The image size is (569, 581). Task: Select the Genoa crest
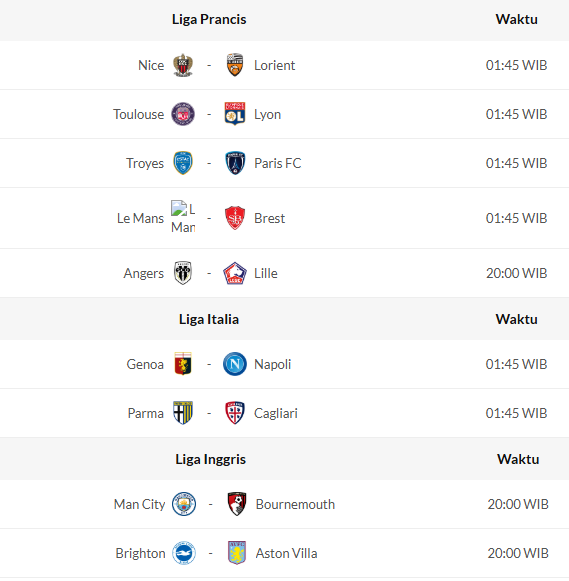pos(183,364)
